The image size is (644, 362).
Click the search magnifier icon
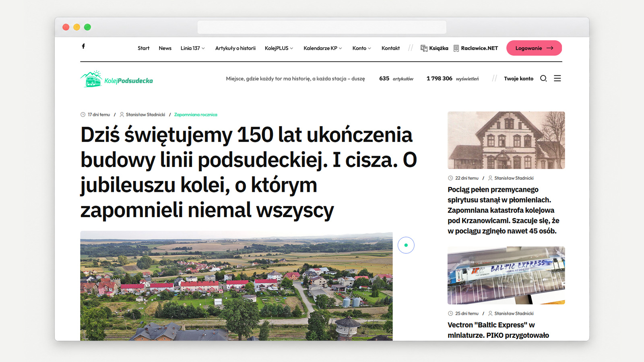tap(543, 78)
